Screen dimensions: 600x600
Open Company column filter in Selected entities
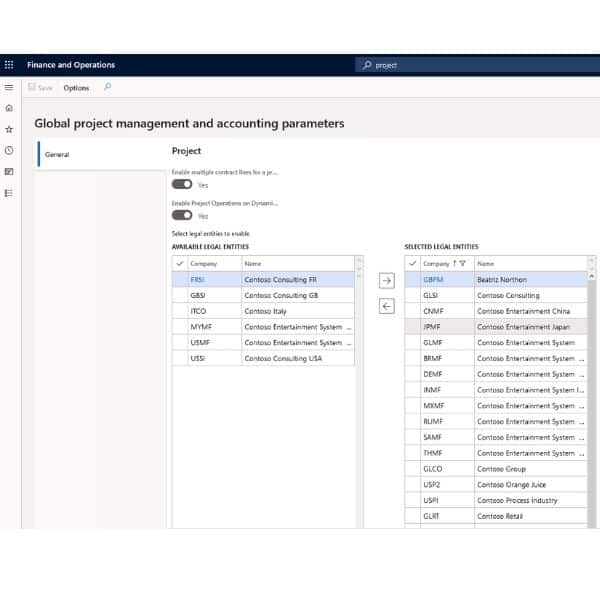463,263
